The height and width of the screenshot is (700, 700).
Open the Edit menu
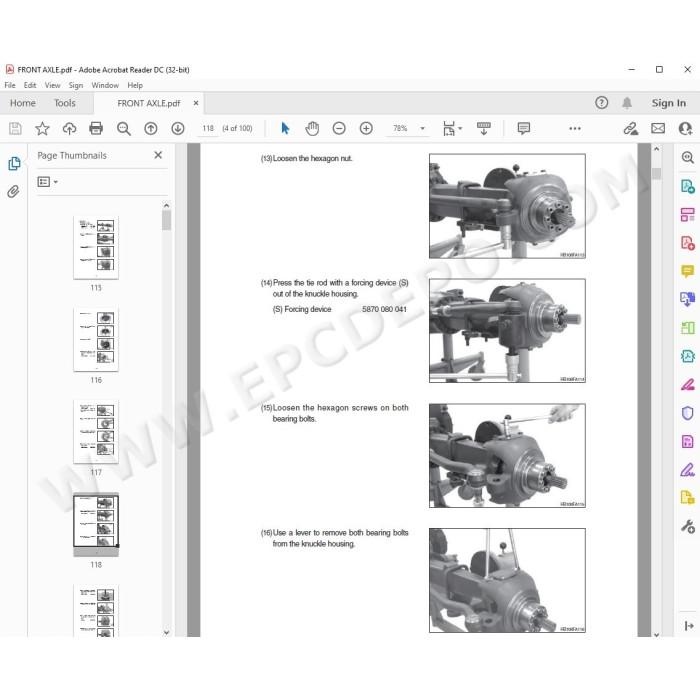[30, 85]
